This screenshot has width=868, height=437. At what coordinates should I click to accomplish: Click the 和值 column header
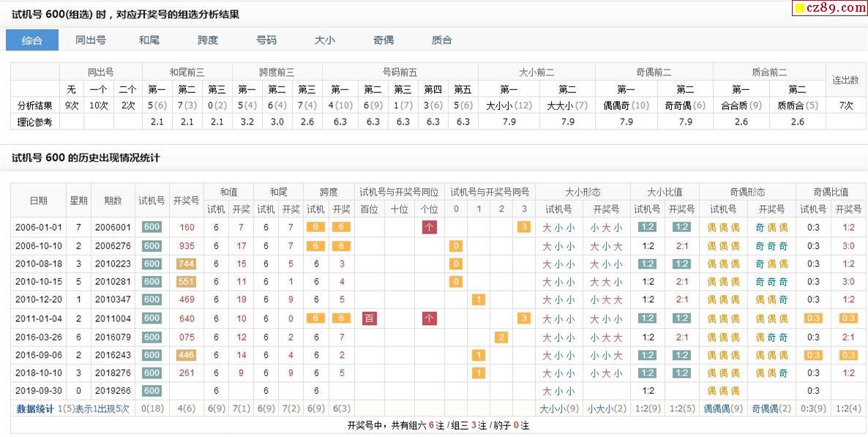click(x=228, y=193)
